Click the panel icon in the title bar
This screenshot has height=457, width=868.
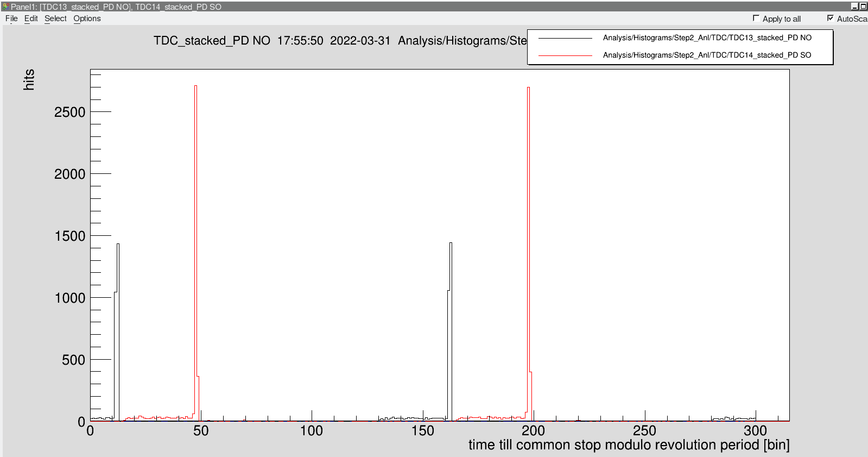click(x=6, y=7)
